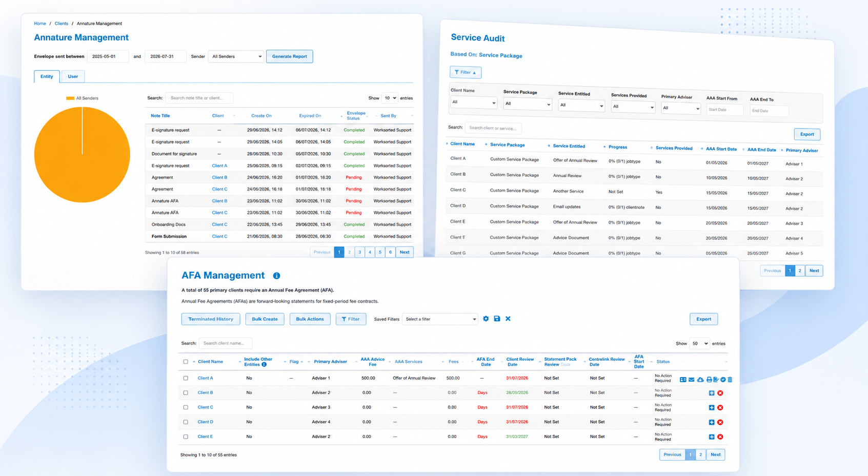
Task: Clear the saved filter with the blue X icon
Action: [508, 319]
